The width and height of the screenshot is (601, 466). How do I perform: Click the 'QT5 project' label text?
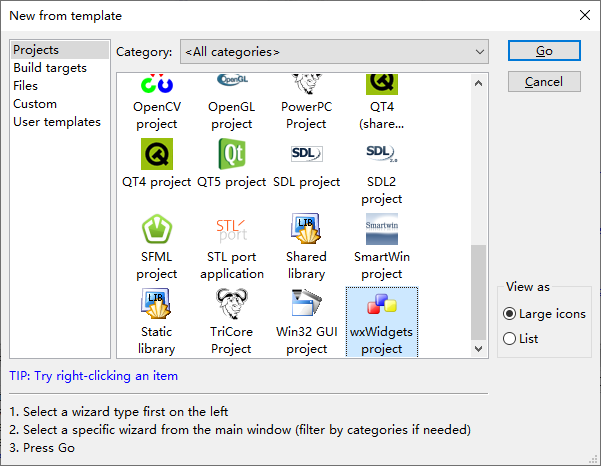(232, 182)
